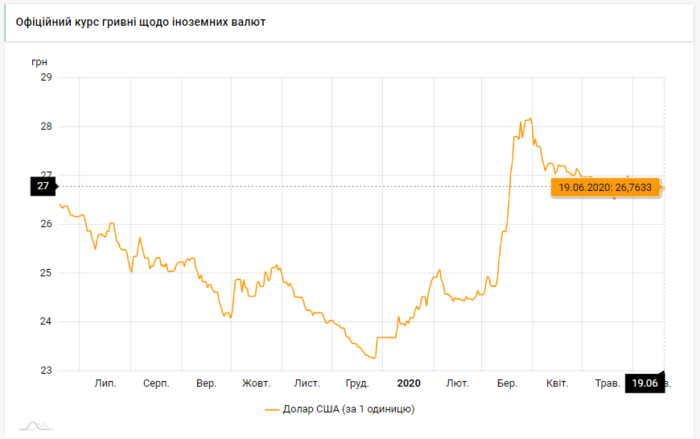Image resolution: width=700 pixels, height=439 pixels.
Task: Click the small chart logo icon bottom-left
Action: [x=36, y=426]
